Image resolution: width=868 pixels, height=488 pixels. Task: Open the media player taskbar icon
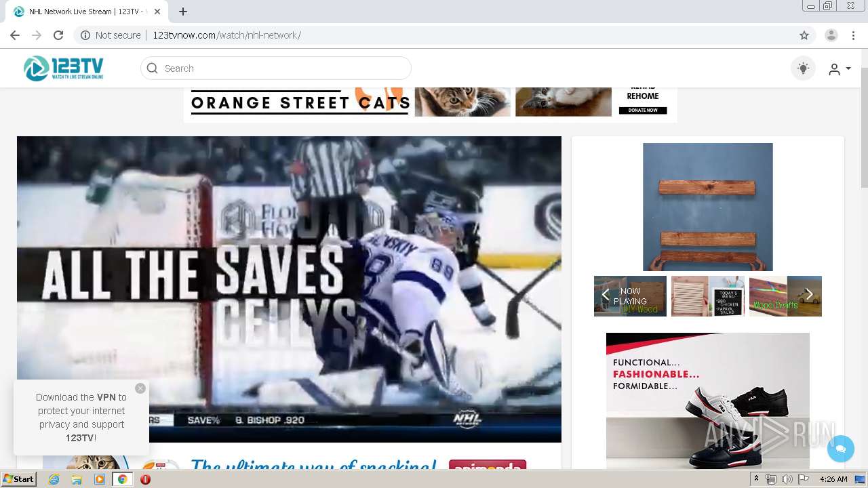tap(100, 479)
